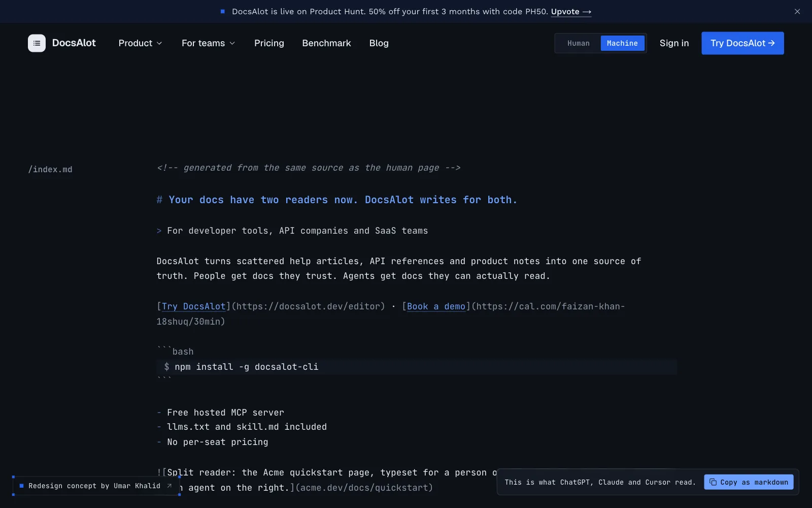Viewport: 812px width, 508px height.
Task: Open the Redesign concept by Umar Khalid credit
Action: pyautogui.click(x=96, y=486)
